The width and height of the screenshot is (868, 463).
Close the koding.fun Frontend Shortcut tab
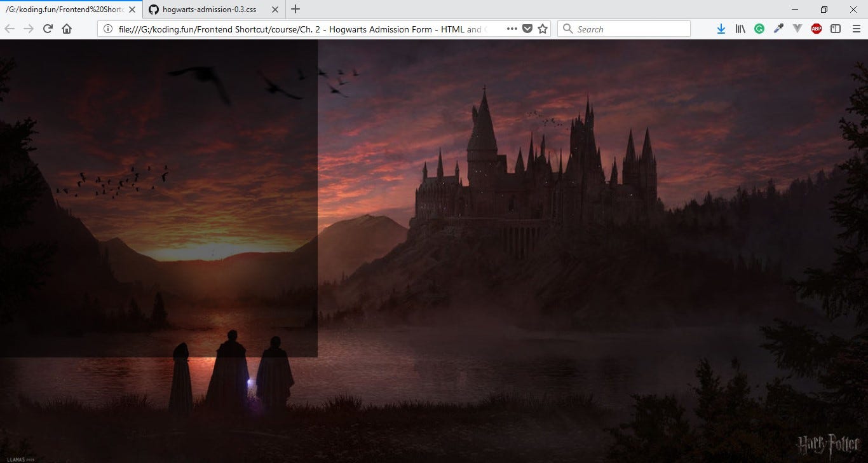point(132,10)
